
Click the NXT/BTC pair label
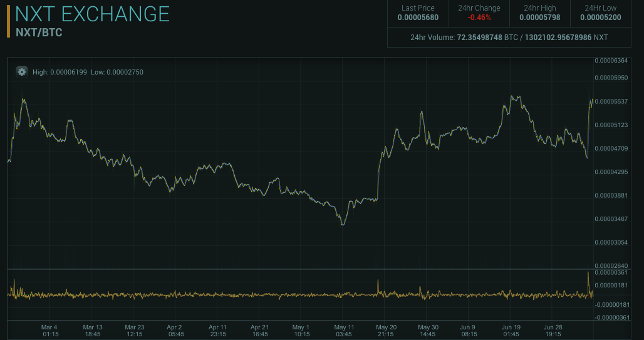pyautogui.click(x=39, y=33)
